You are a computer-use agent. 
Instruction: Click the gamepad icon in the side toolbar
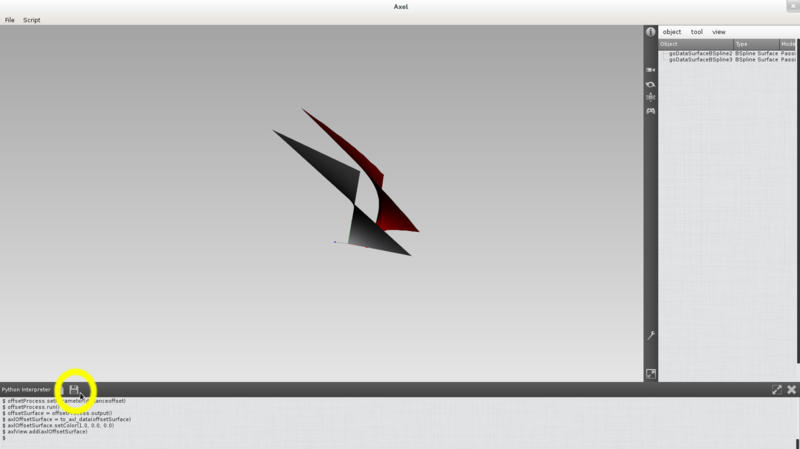650,111
